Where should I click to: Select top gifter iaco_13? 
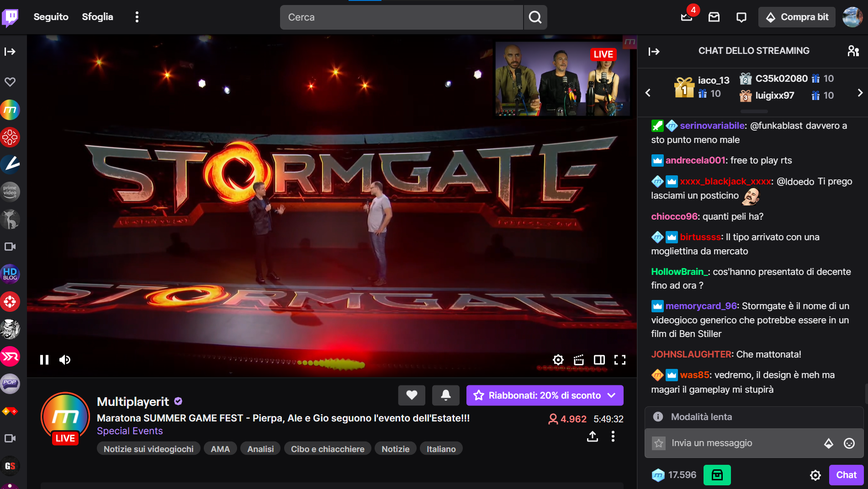click(714, 80)
